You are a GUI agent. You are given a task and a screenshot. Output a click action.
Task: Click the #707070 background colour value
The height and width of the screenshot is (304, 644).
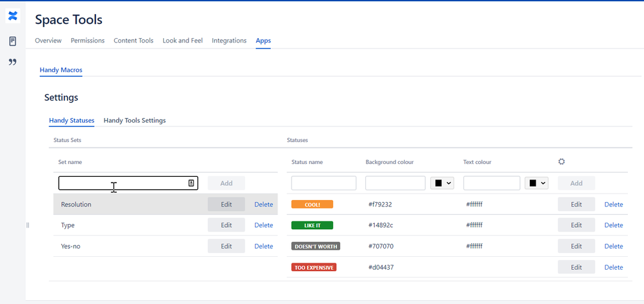tap(381, 246)
